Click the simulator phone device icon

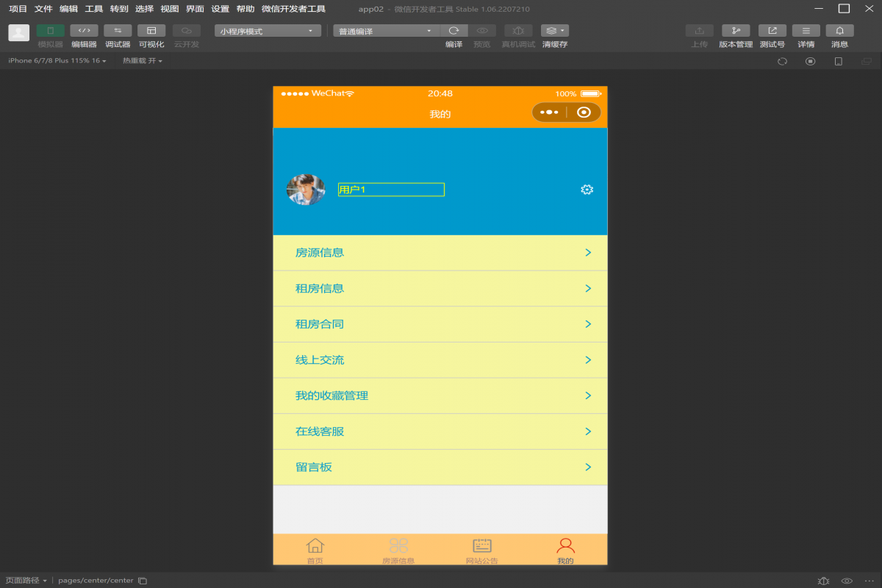click(839, 62)
